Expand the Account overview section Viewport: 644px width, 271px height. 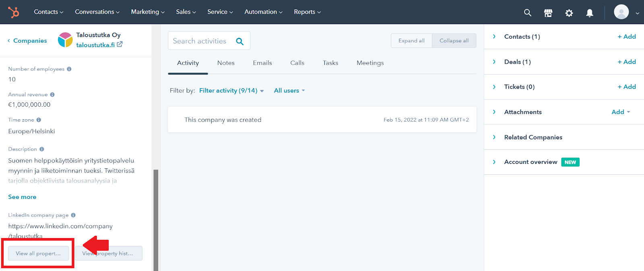(494, 162)
